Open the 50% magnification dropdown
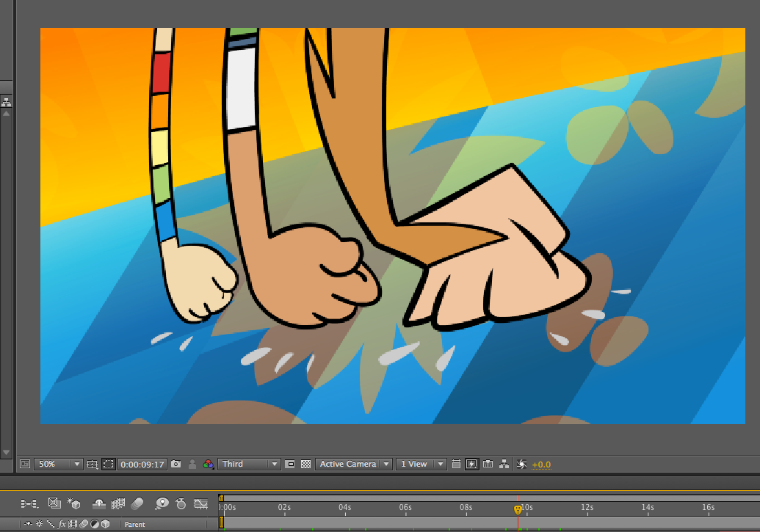The width and height of the screenshot is (760, 532). (58, 464)
